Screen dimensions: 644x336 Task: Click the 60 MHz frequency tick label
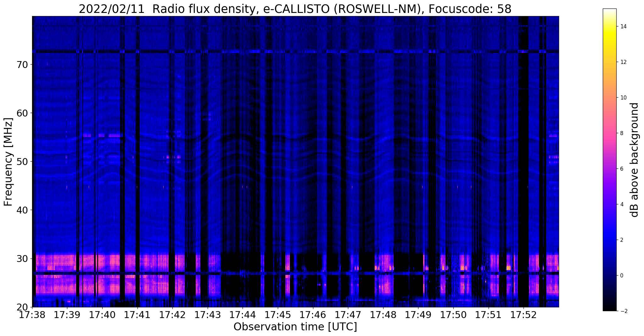(22, 113)
